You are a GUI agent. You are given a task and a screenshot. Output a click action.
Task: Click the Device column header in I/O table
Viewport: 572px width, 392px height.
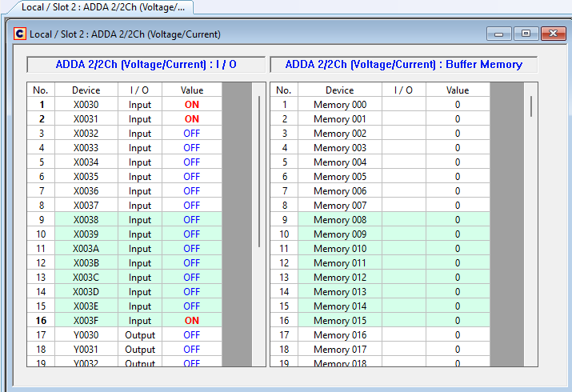click(86, 90)
